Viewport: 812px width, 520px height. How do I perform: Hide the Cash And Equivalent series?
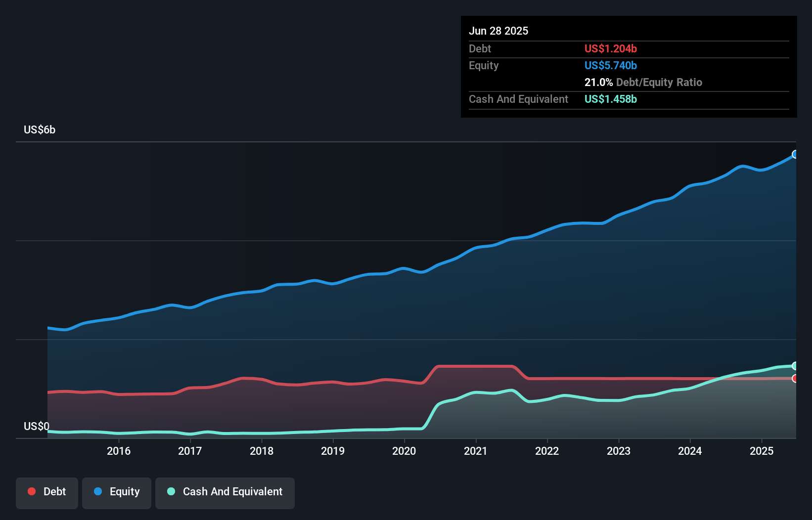(x=225, y=493)
